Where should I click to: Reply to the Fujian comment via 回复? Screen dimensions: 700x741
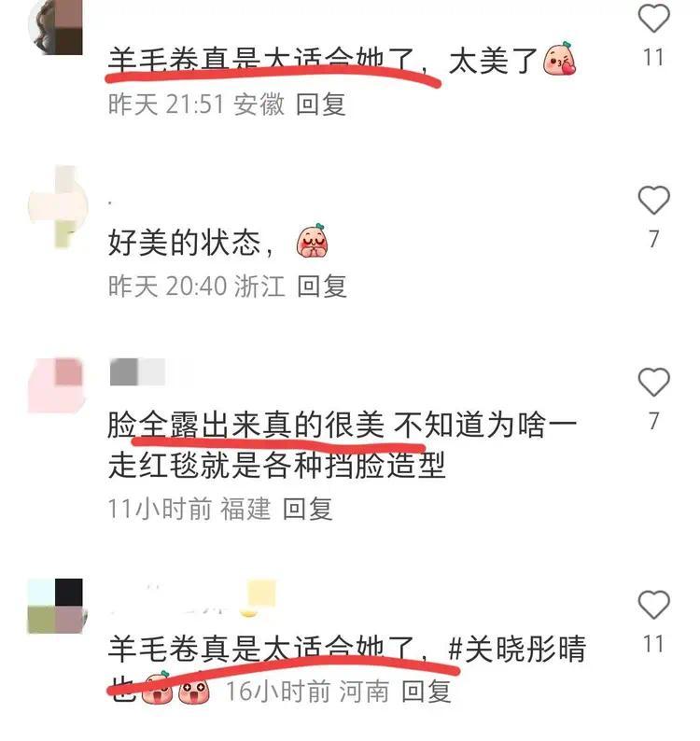pyautogui.click(x=308, y=509)
